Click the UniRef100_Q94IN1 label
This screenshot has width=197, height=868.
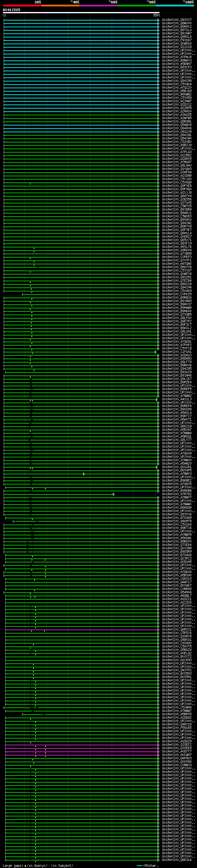pyautogui.click(x=176, y=135)
